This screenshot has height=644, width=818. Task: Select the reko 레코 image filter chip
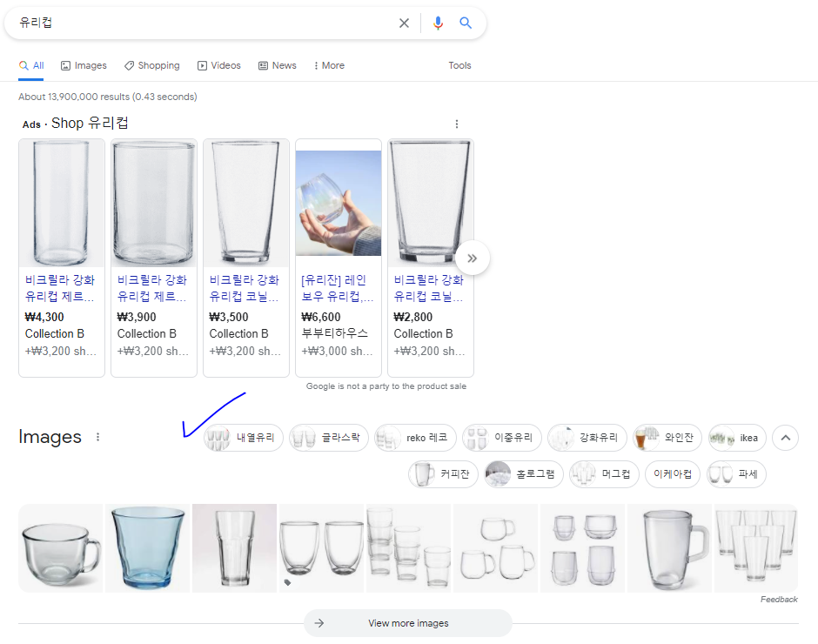(x=415, y=438)
